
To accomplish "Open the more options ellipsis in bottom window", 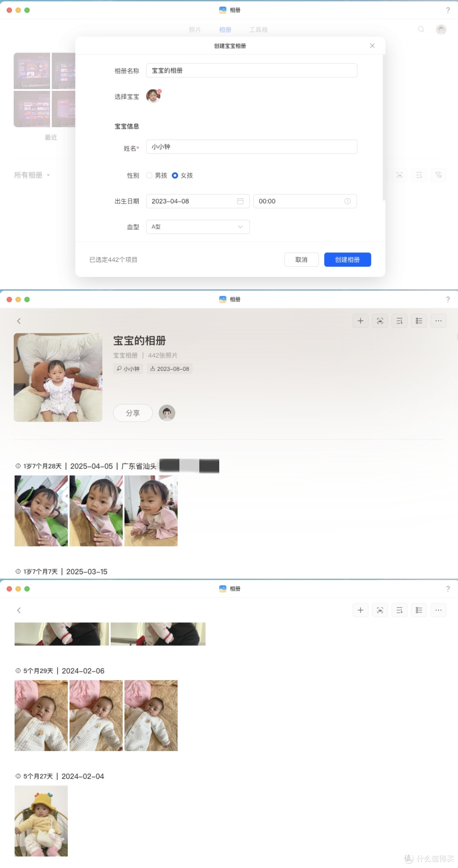I will pyautogui.click(x=438, y=610).
